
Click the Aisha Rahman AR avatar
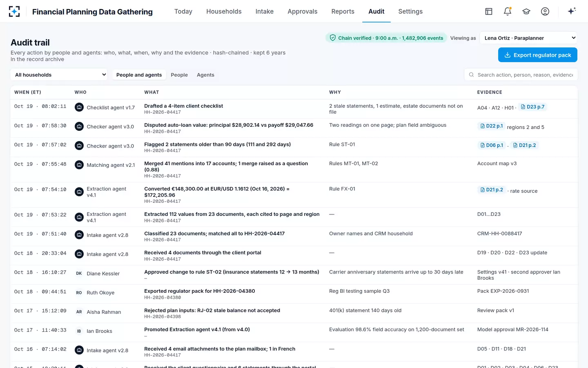pyautogui.click(x=79, y=312)
